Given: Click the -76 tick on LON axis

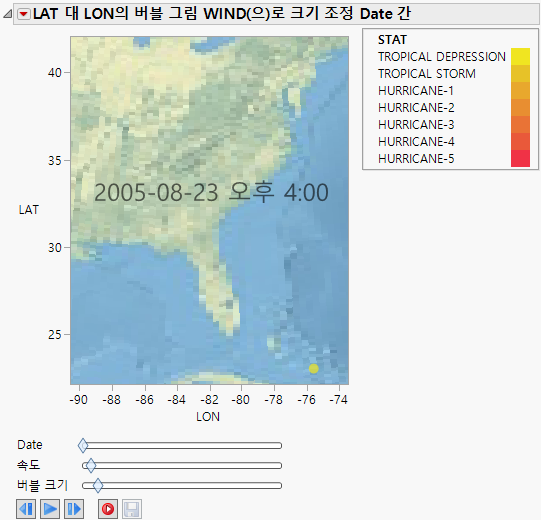Looking at the screenshot, I should pos(306,400).
